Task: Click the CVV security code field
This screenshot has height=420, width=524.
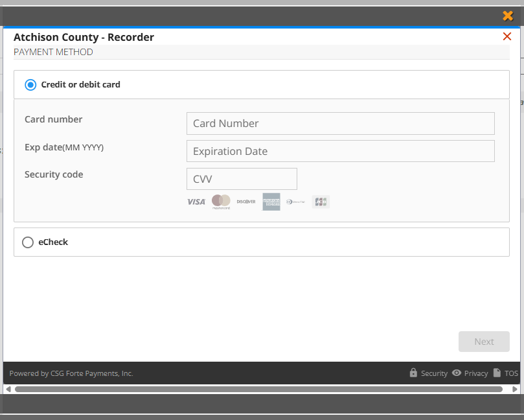Action: pyautogui.click(x=242, y=179)
